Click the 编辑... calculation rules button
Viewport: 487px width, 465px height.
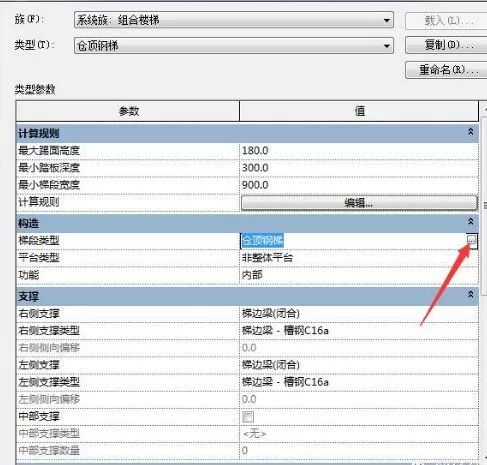(359, 202)
